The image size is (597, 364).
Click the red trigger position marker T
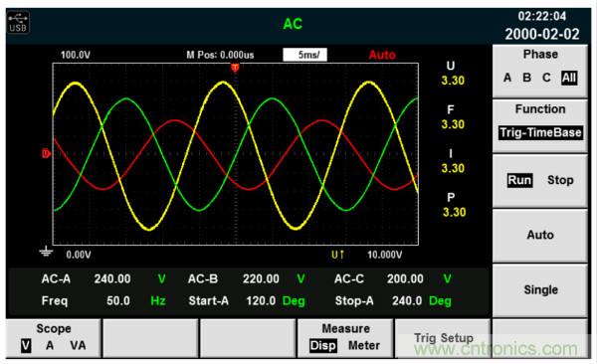pos(235,69)
